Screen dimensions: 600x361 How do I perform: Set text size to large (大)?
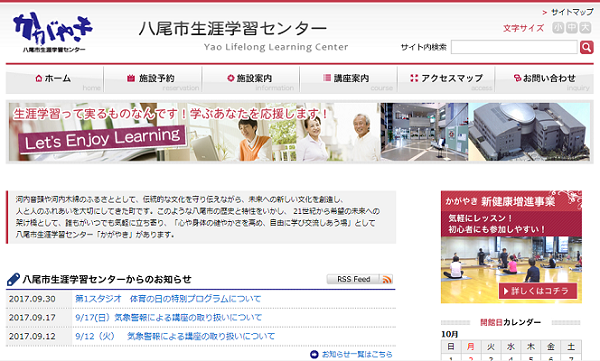pyautogui.click(x=585, y=28)
